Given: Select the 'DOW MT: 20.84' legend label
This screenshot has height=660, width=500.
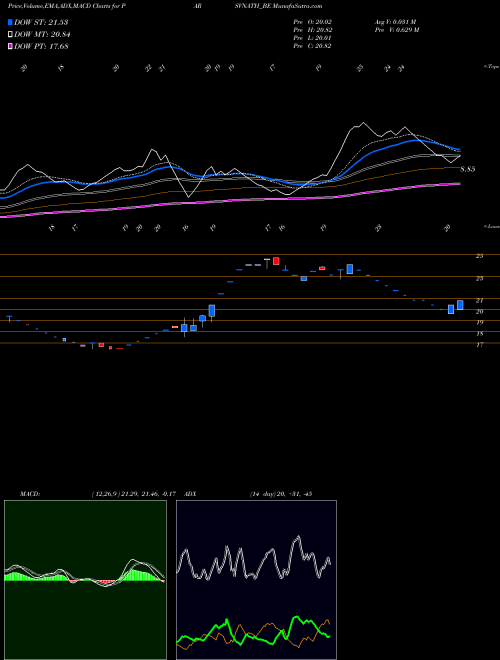Looking at the screenshot, I should [42, 35].
